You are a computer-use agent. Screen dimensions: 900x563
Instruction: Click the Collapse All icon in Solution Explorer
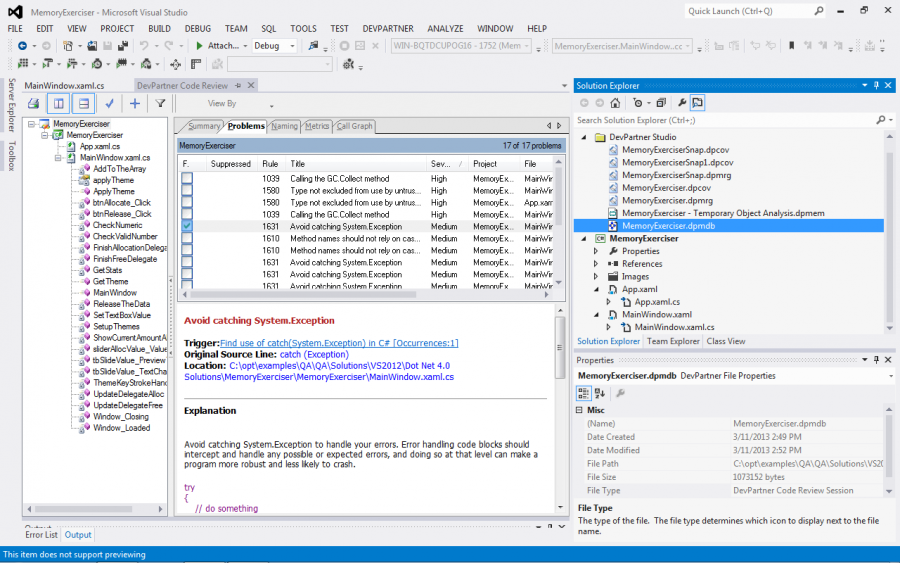click(661, 103)
